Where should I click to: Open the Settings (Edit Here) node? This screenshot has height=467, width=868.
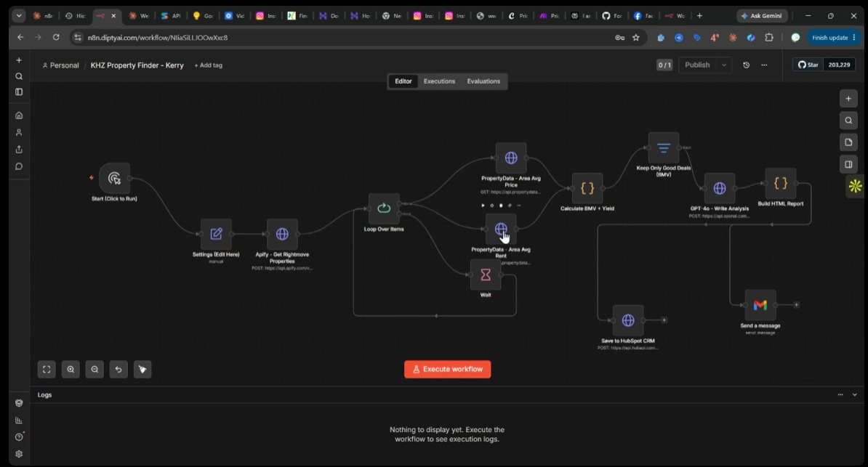click(x=217, y=234)
